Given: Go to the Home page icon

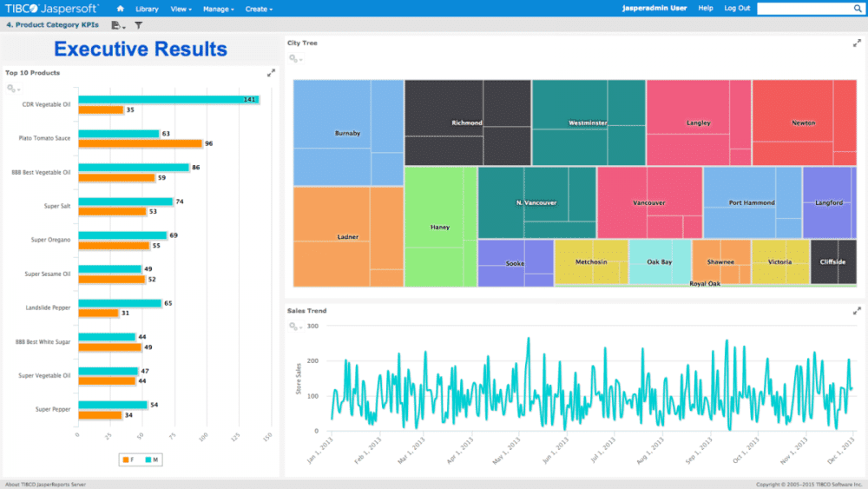Looking at the screenshot, I should tap(122, 8).
